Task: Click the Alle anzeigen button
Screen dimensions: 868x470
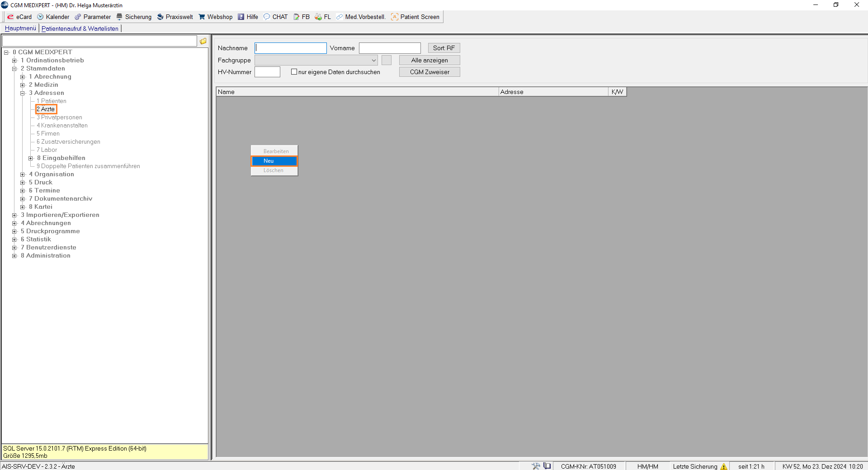Action: click(x=429, y=60)
